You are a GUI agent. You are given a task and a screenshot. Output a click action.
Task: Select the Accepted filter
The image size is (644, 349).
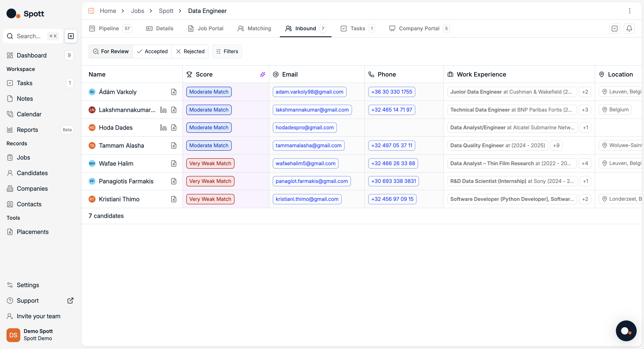pos(152,51)
